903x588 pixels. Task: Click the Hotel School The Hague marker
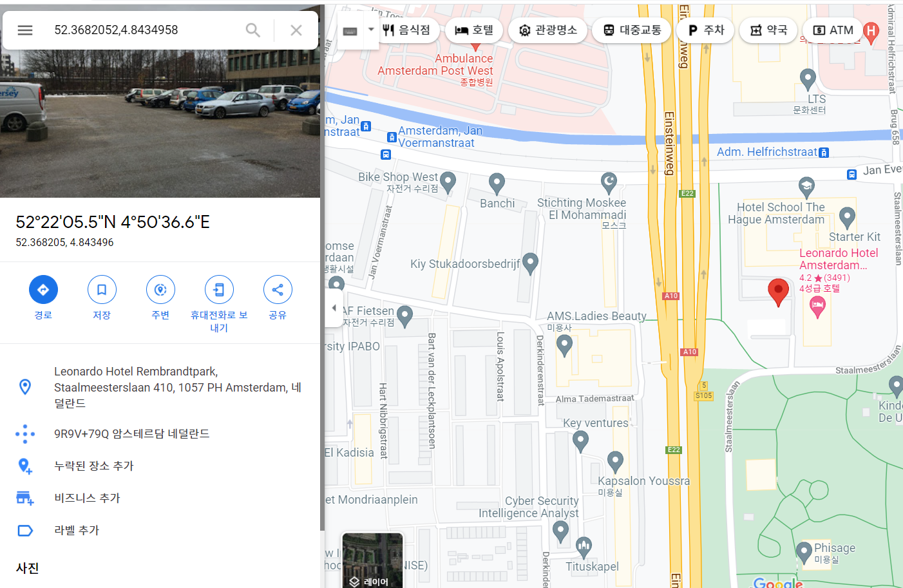point(806,187)
